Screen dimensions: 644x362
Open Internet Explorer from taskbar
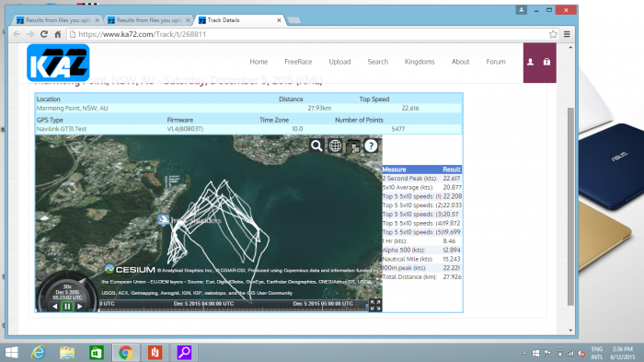click(x=39, y=353)
